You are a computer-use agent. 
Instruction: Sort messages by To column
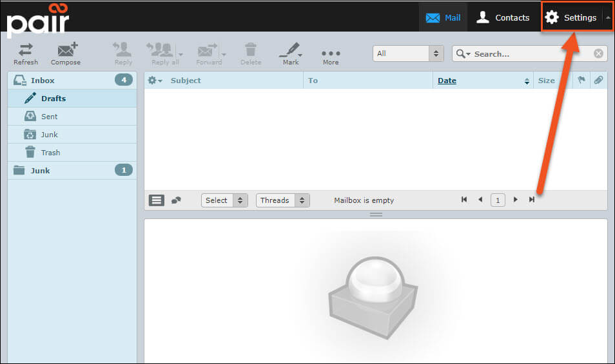pos(313,81)
